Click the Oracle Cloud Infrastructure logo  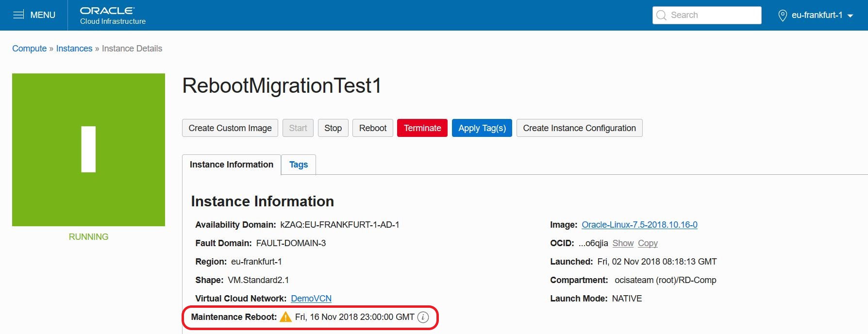[x=113, y=16]
